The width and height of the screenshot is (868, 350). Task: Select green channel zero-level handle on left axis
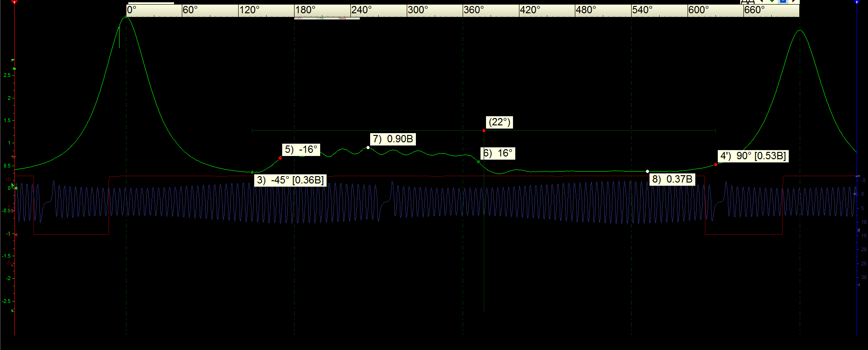pyautogui.click(x=16, y=188)
